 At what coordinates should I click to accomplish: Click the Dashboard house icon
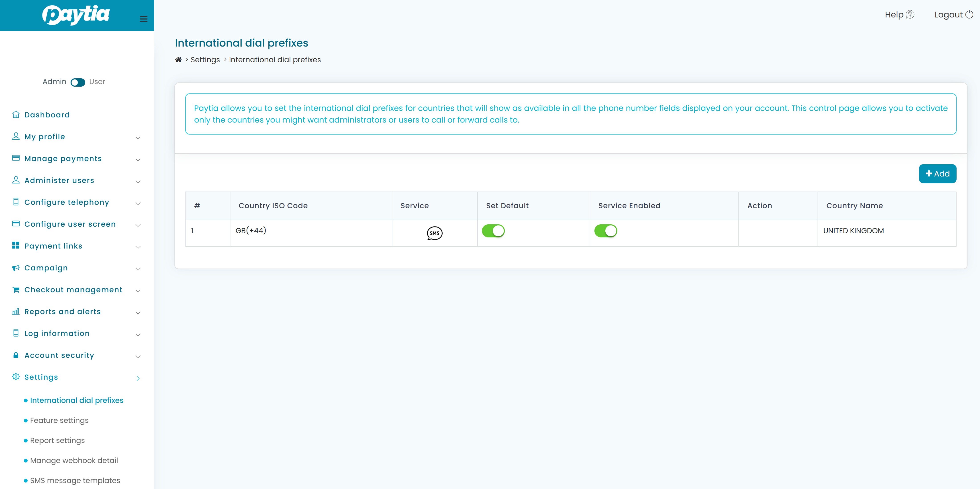click(x=16, y=114)
